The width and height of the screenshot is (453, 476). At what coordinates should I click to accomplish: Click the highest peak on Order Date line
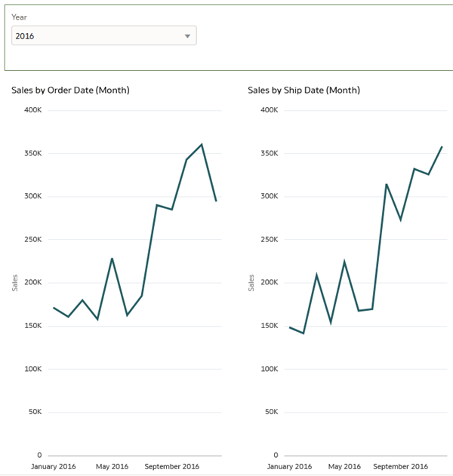point(202,144)
